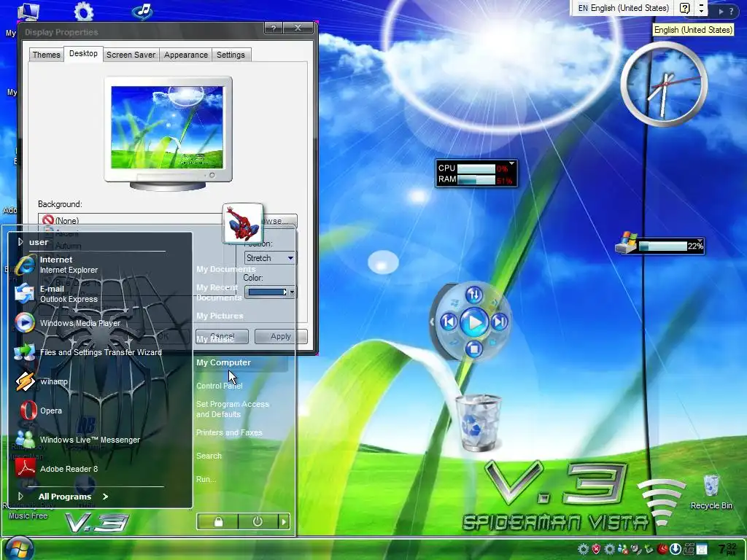This screenshot has height=560, width=747.
Task: Open shutdown options arrow in Start menu
Action: point(284,522)
